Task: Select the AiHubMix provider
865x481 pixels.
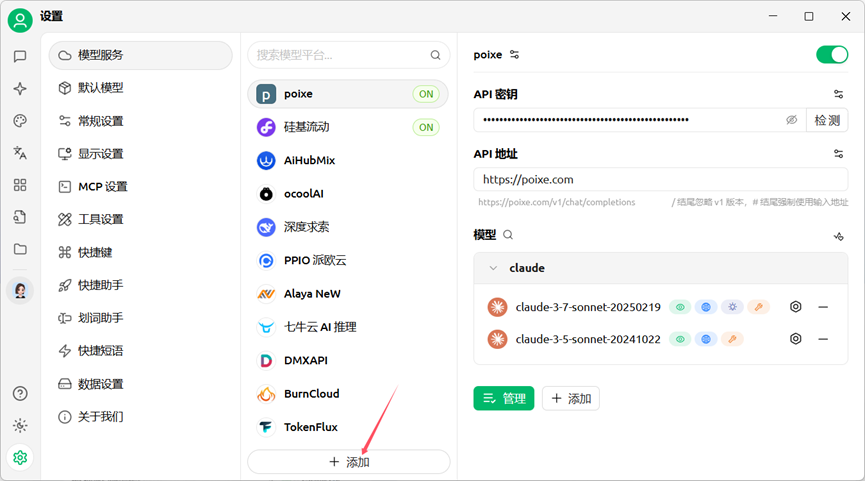Action: pos(348,161)
